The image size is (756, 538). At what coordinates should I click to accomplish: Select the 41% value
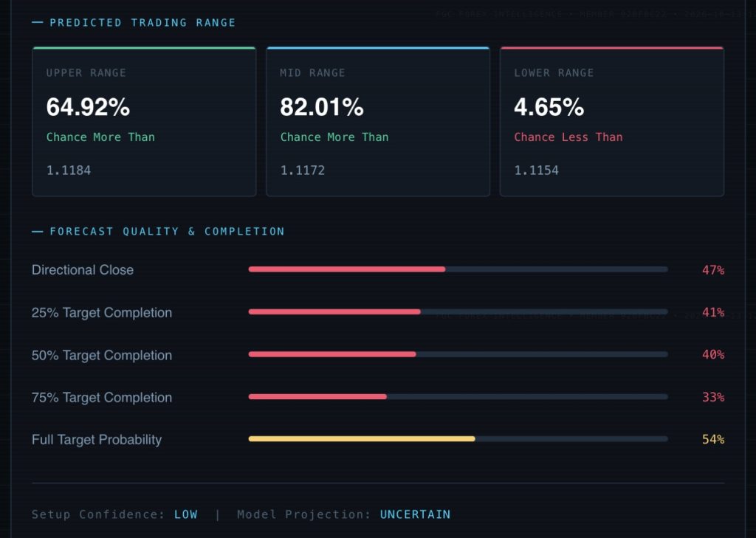click(713, 312)
